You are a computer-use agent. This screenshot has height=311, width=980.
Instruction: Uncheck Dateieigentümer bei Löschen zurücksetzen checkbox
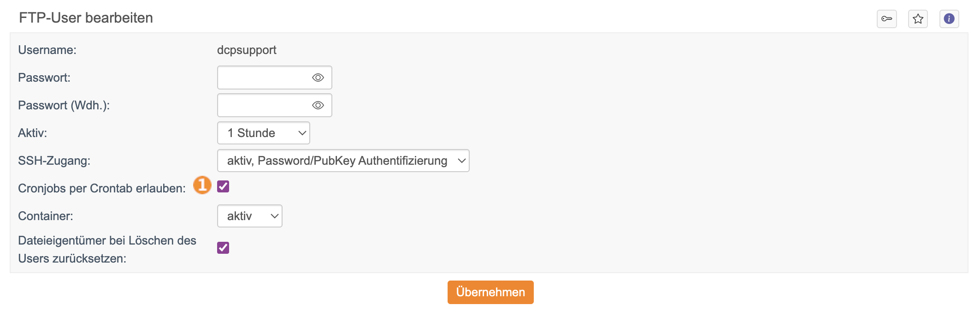(223, 248)
